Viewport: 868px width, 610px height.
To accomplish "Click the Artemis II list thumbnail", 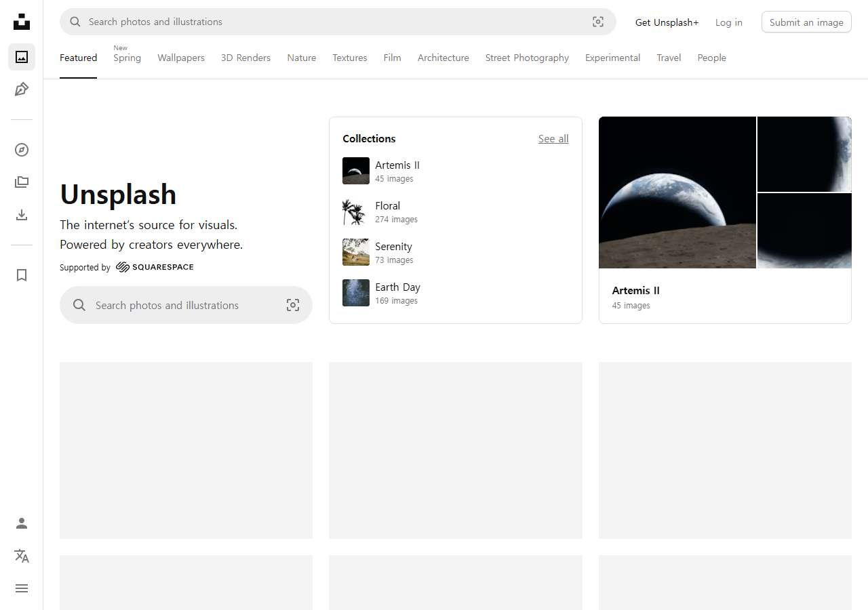I will pos(356,171).
